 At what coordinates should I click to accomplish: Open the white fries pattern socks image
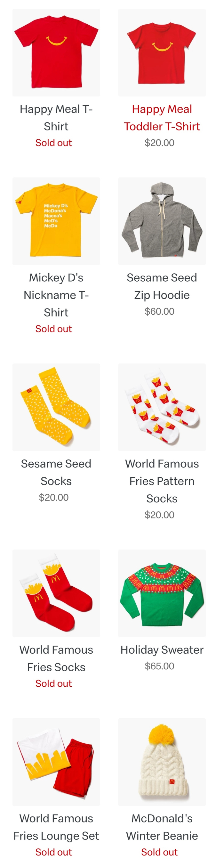point(162,407)
